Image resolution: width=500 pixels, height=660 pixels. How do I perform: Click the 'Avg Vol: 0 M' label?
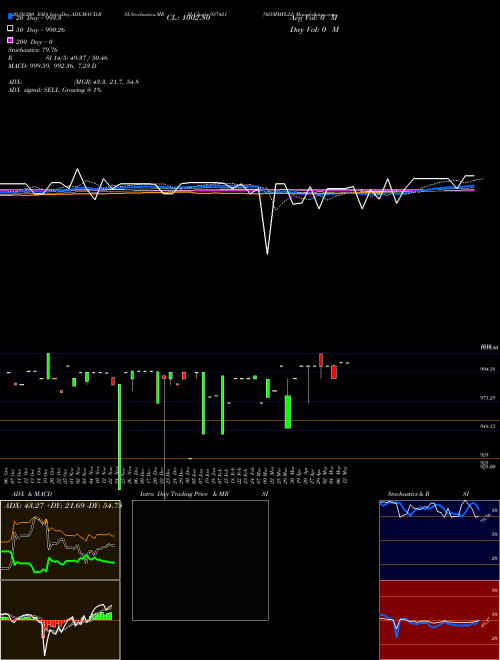[314, 18]
